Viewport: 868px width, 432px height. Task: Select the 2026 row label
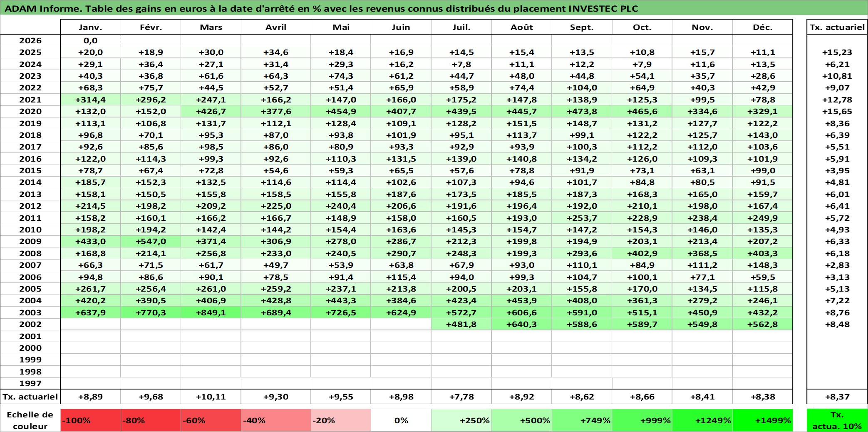click(30, 40)
